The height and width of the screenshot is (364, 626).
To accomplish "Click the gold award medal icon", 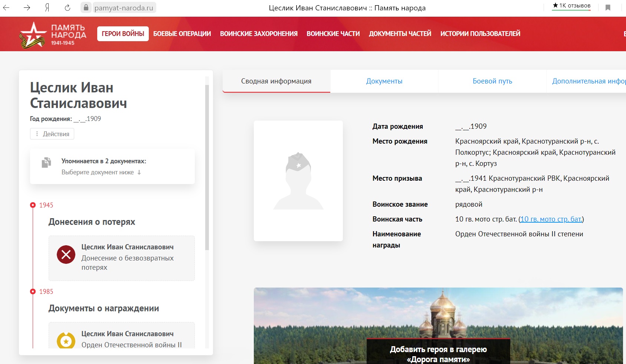I will click(x=66, y=341).
